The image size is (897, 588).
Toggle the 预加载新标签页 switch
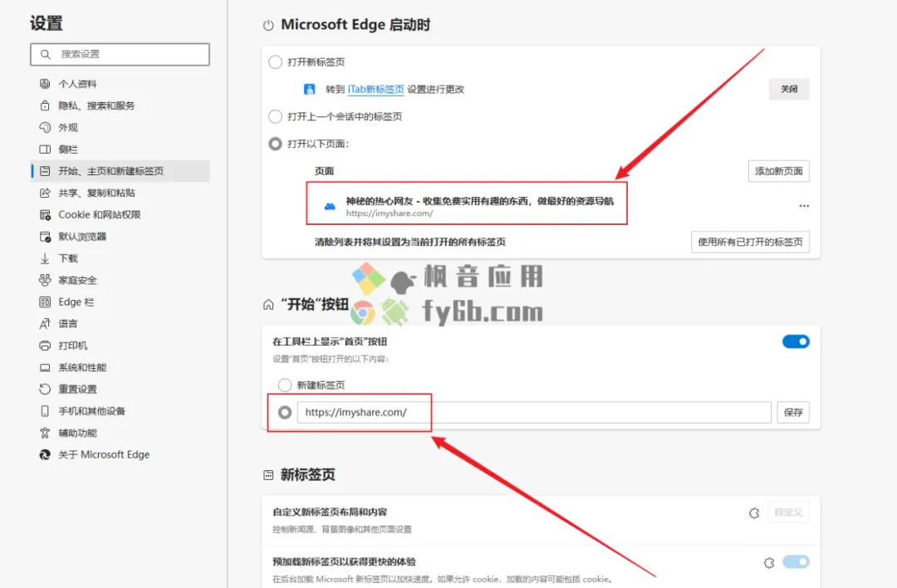coord(796,561)
